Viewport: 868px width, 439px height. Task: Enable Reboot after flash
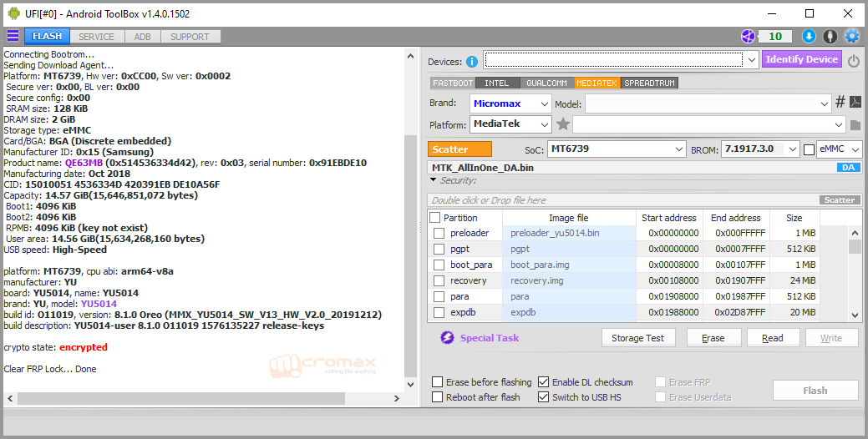[437, 397]
